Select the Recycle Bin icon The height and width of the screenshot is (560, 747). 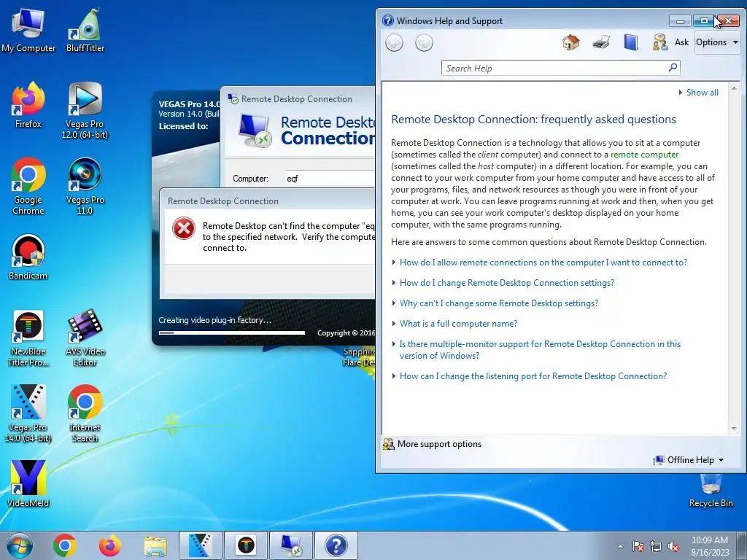click(x=711, y=491)
